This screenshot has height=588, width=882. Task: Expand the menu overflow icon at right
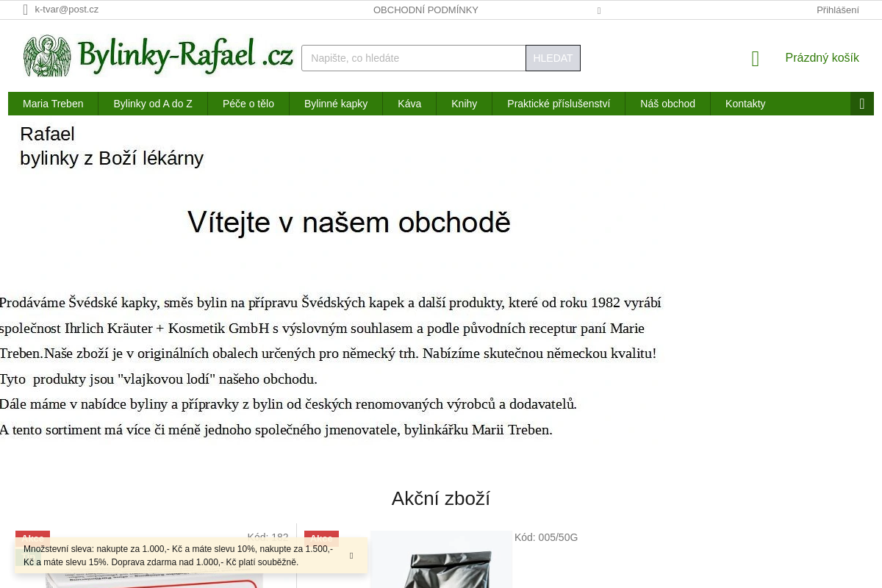(862, 104)
